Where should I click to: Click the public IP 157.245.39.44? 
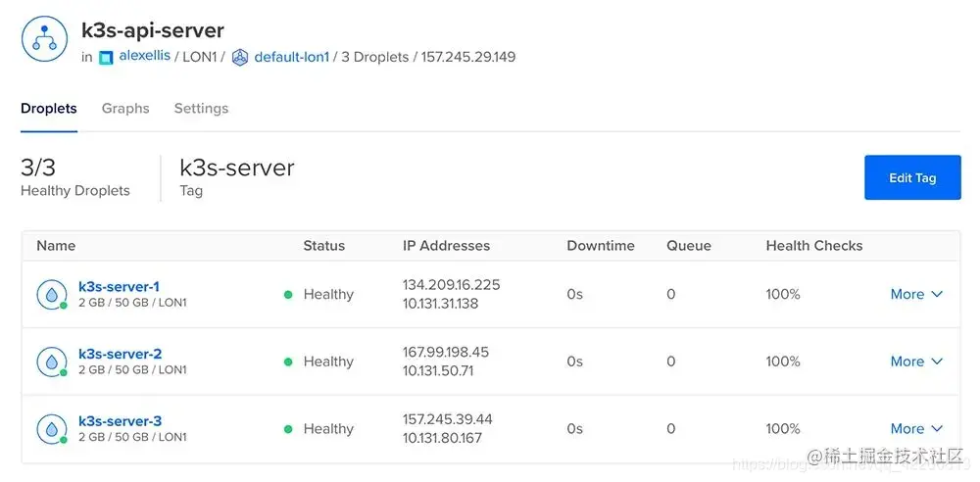[448, 419]
